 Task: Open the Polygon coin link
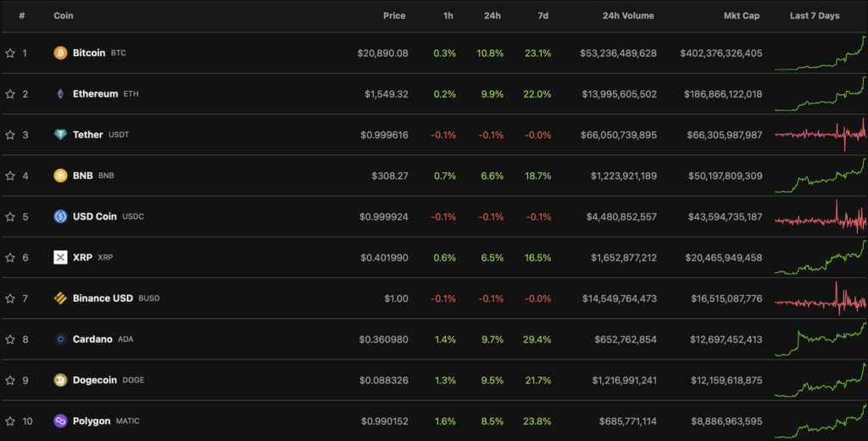92,421
